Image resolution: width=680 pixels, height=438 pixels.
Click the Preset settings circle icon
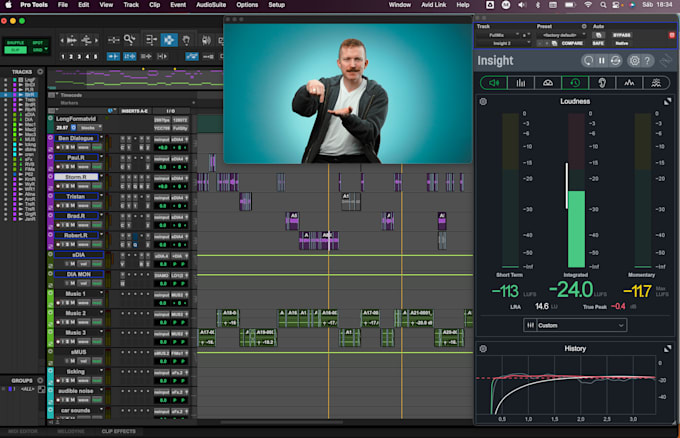click(x=584, y=26)
